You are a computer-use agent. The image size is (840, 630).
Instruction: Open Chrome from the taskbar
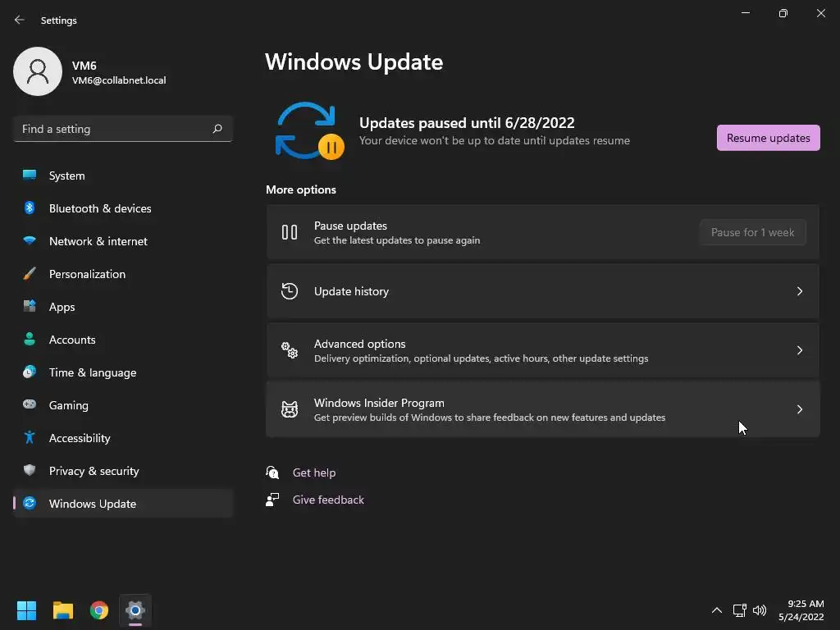coord(99,610)
